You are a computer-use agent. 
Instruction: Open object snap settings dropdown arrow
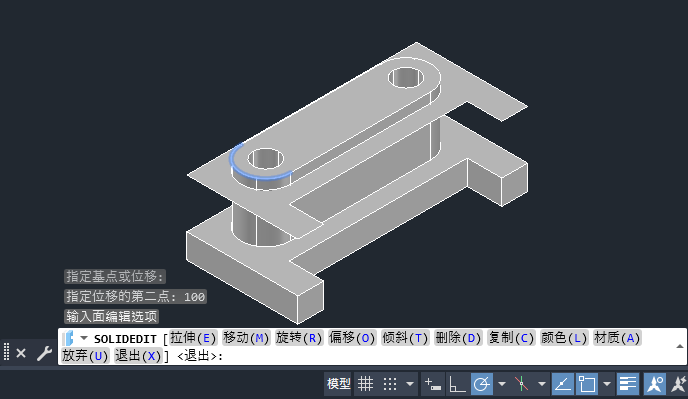[x=607, y=385]
